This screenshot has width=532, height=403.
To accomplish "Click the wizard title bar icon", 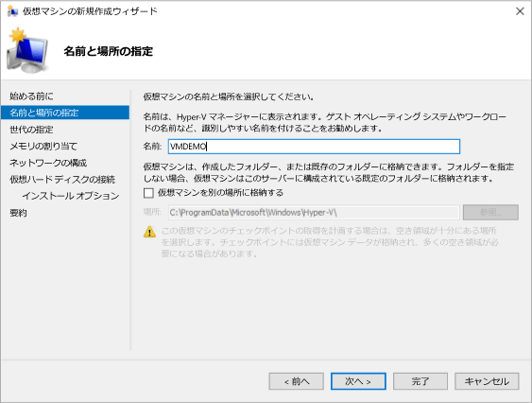I will (12, 10).
